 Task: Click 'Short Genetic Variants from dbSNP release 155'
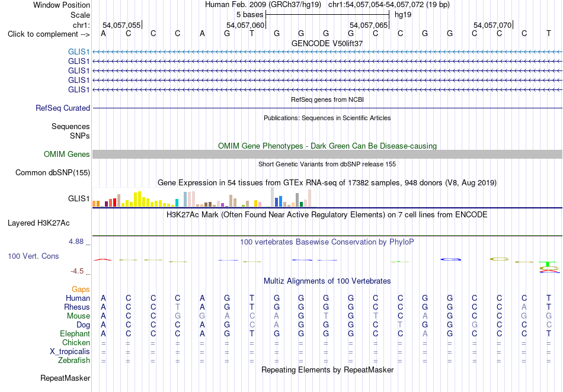pos(327,164)
